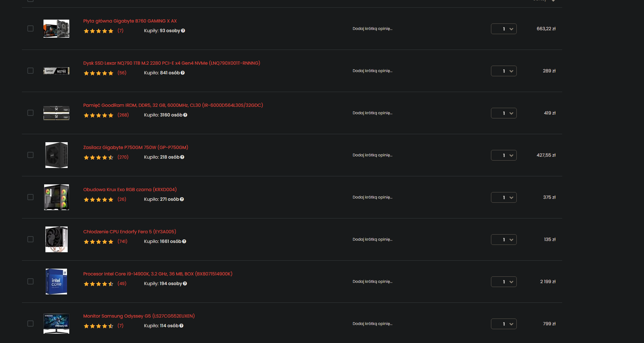Click star rating of Lexar NQ790 SSD
Screen dimensions: 644x343
pyautogui.click(x=99, y=73)
